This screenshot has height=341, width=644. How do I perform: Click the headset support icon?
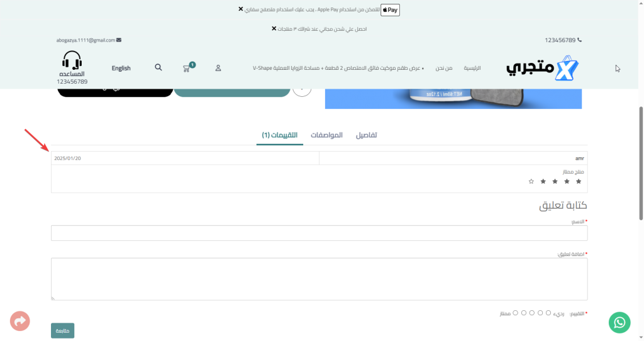(x=72, y=60)
